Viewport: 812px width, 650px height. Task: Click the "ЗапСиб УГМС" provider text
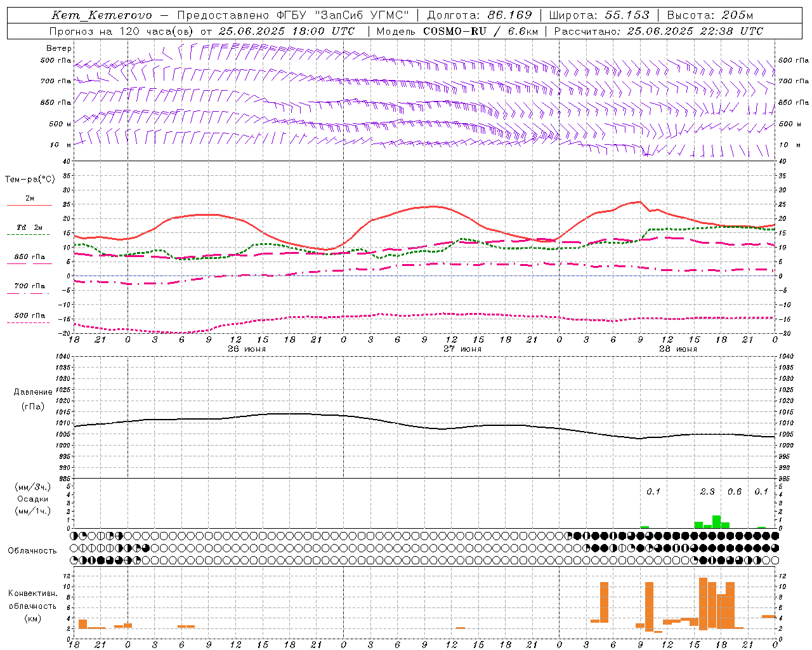click(362, 15)
